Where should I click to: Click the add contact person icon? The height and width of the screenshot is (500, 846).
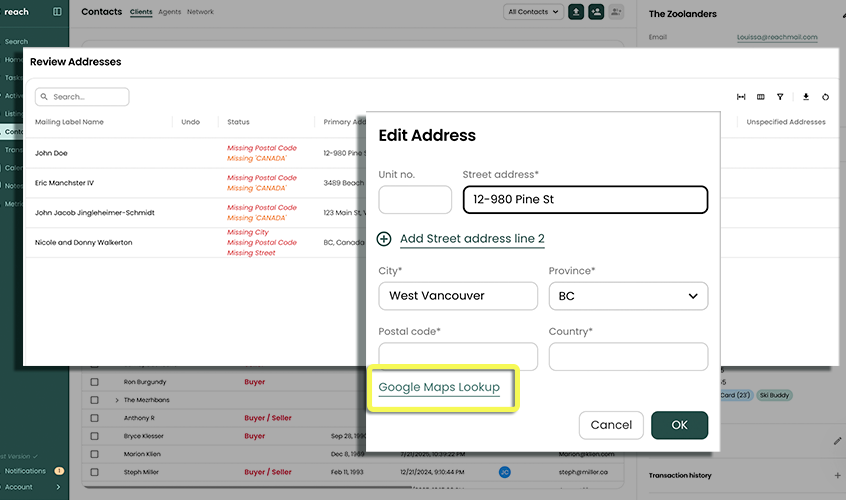click(x=596, y=12)
